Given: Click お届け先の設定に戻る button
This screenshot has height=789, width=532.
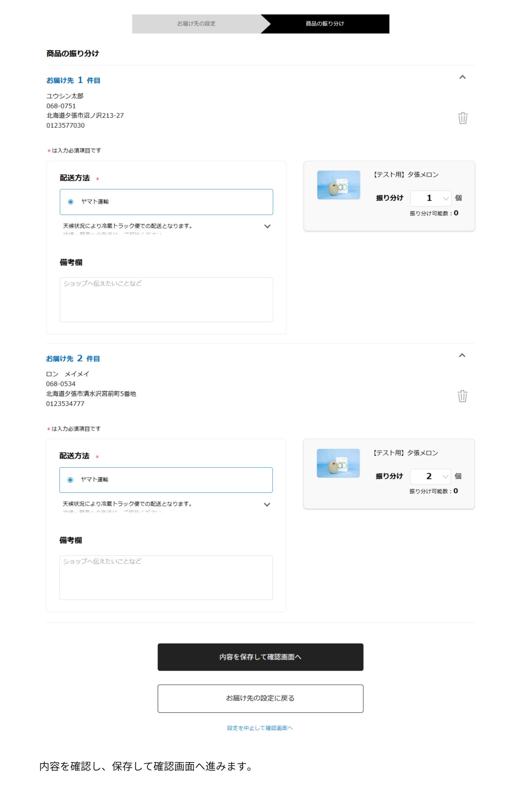Looking at the screenshot, I should 260,698.
